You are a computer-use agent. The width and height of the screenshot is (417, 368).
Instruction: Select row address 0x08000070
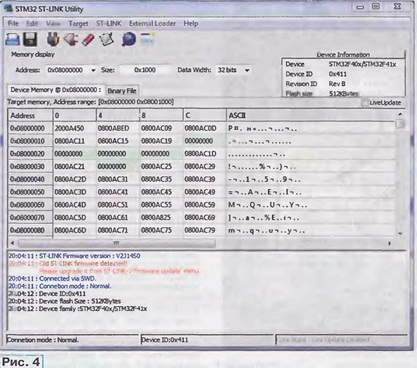pyautogui.click(x=30, y=217)
